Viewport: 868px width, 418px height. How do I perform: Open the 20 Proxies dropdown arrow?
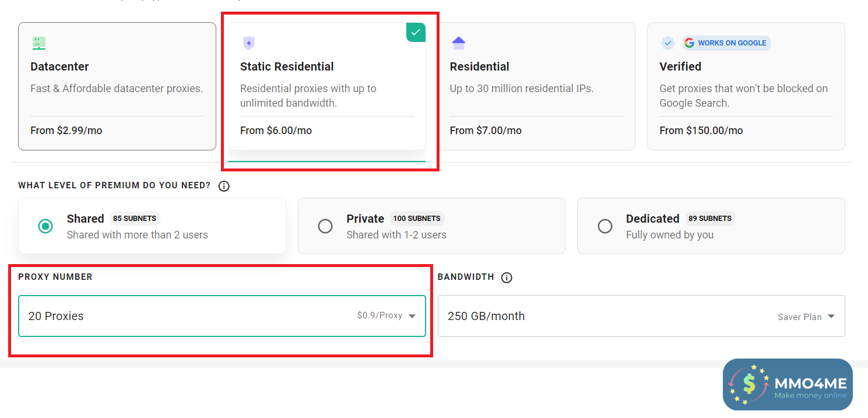[x=412, y=316]
